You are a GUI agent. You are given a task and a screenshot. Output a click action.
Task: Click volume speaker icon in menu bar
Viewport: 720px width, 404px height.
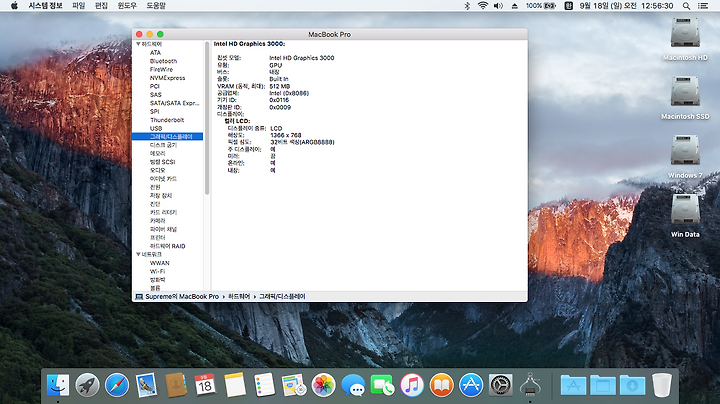(498, 6)
